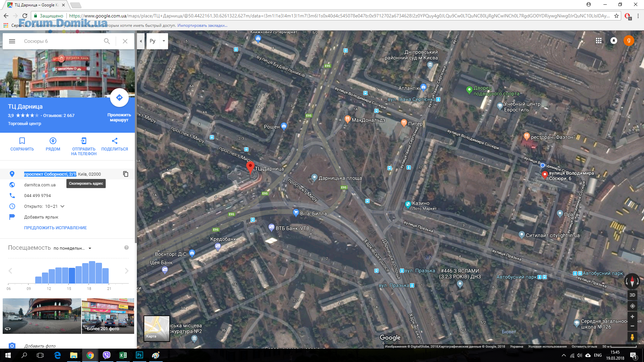Reset the map compass
Screen dimensions: 644x362
coord(632,281)
